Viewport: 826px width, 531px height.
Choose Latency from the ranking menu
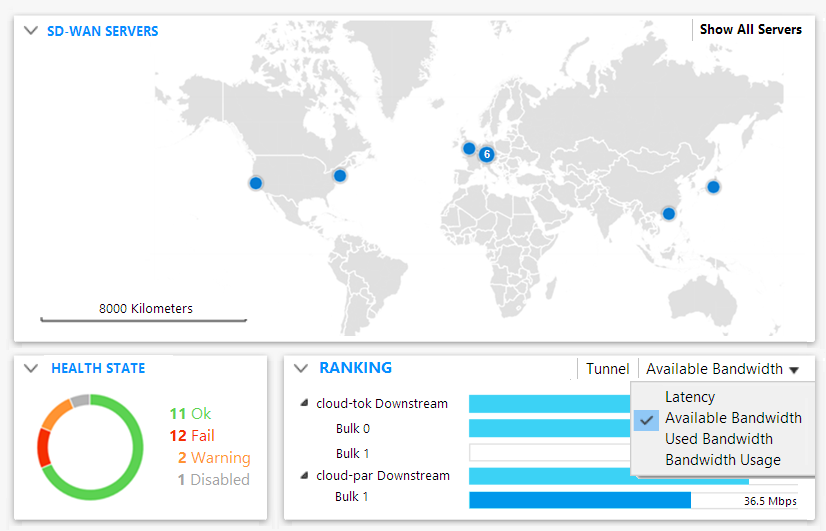pos(690,397)
